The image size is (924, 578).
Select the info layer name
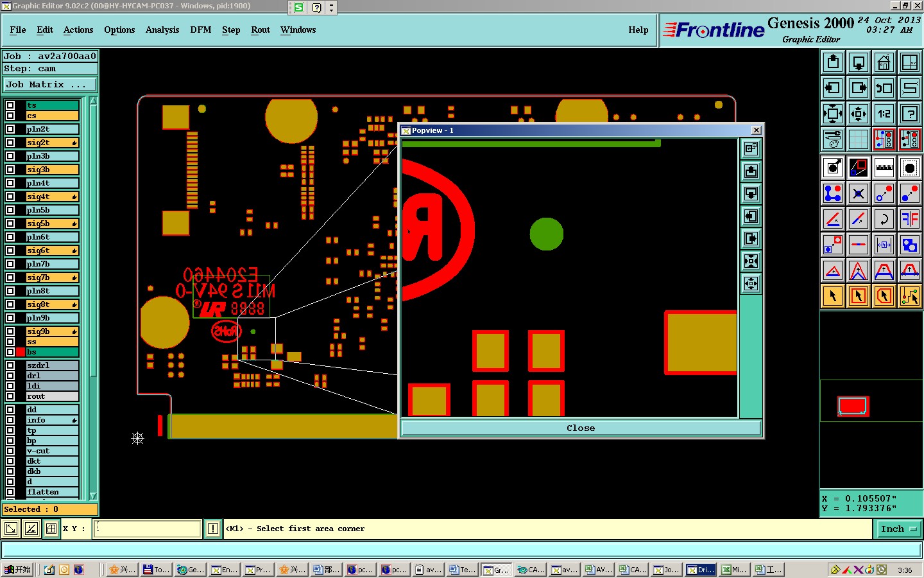pos(52,420)
